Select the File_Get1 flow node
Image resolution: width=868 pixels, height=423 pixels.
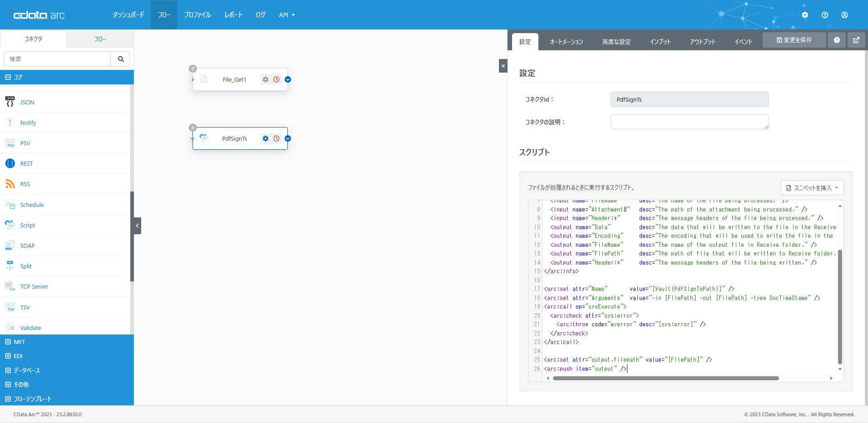point(240,79)
